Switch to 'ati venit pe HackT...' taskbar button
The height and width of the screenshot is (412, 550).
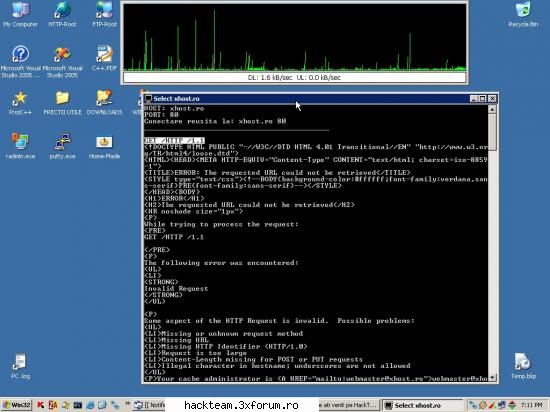(x=349, y=405)
